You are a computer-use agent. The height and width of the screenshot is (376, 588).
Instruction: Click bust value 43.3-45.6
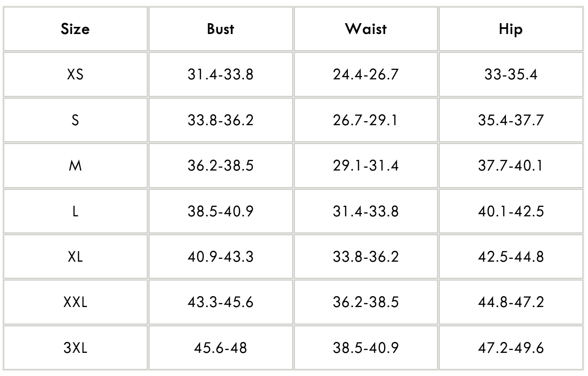pos(220,302)
